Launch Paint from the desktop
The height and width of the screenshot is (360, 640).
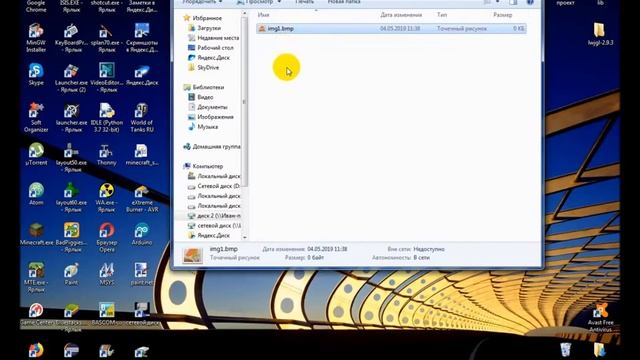(71, 274)
